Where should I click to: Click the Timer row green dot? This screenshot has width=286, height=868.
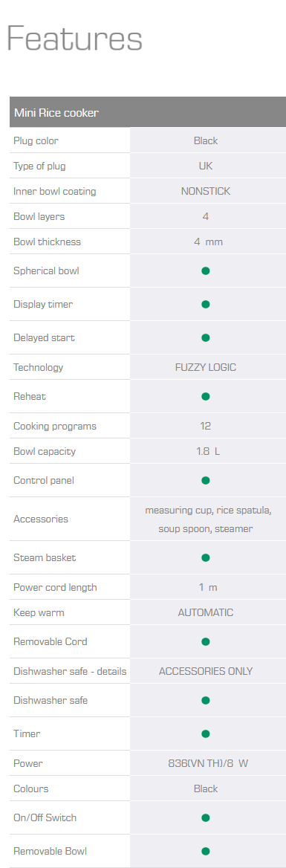click(x=206, y=733)
